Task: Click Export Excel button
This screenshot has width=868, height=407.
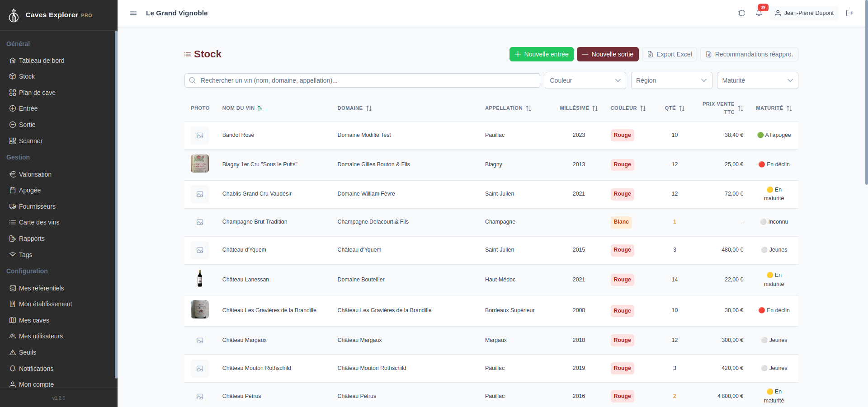Action: click(x=670, y=54)
